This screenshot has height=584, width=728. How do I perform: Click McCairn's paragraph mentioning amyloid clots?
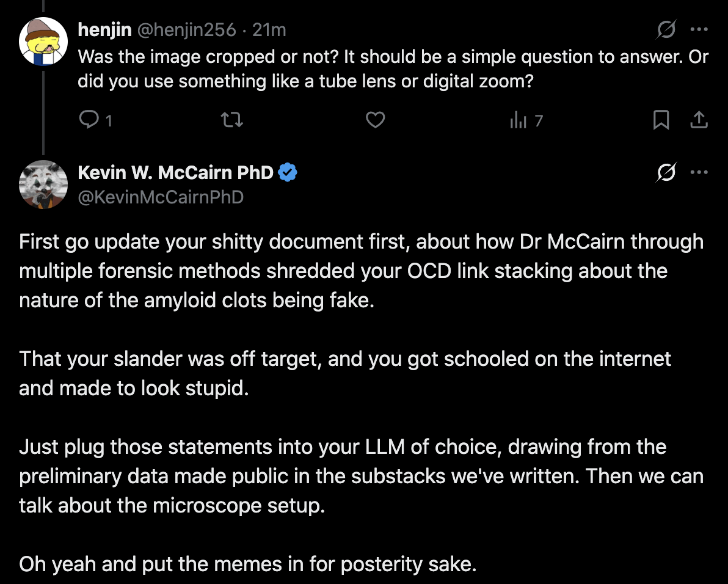(360, 271)
